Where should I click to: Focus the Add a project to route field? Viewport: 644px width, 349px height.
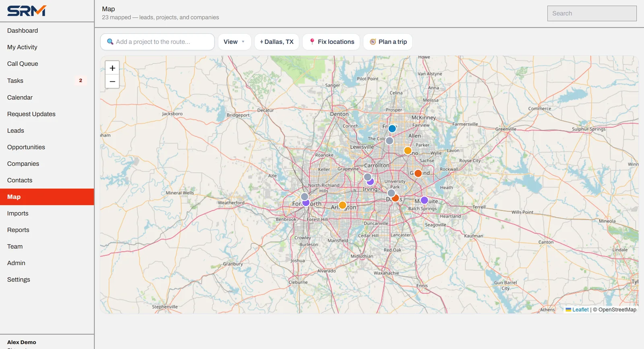(157, 42)
